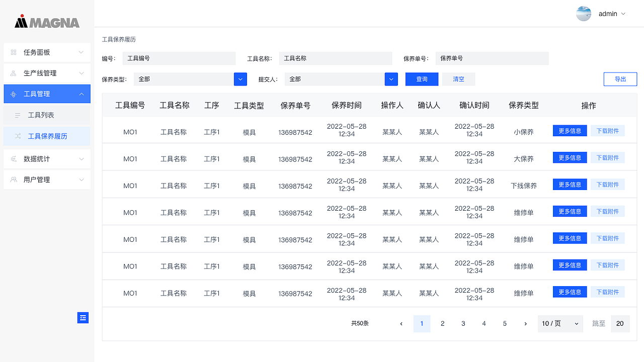This screenshot has height=362, width=644.
Task: Select the 数据统计 statistics icon
Action: [14, 158]
